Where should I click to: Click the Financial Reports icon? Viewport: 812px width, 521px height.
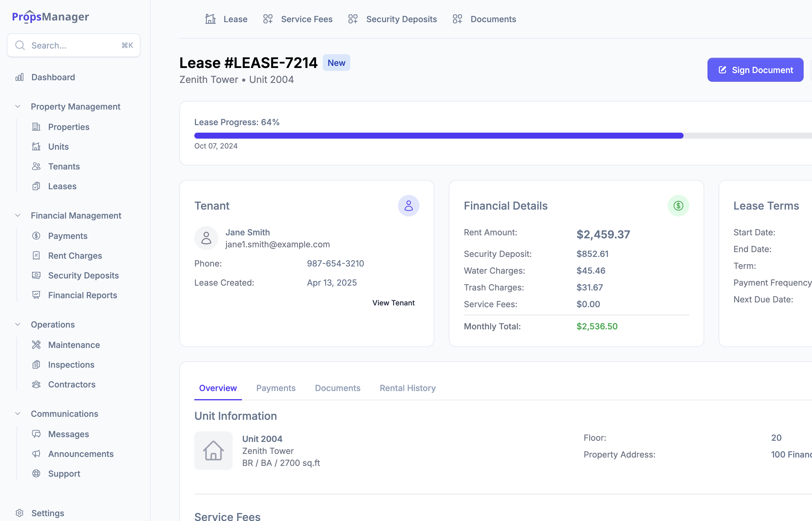click(36, 295)
